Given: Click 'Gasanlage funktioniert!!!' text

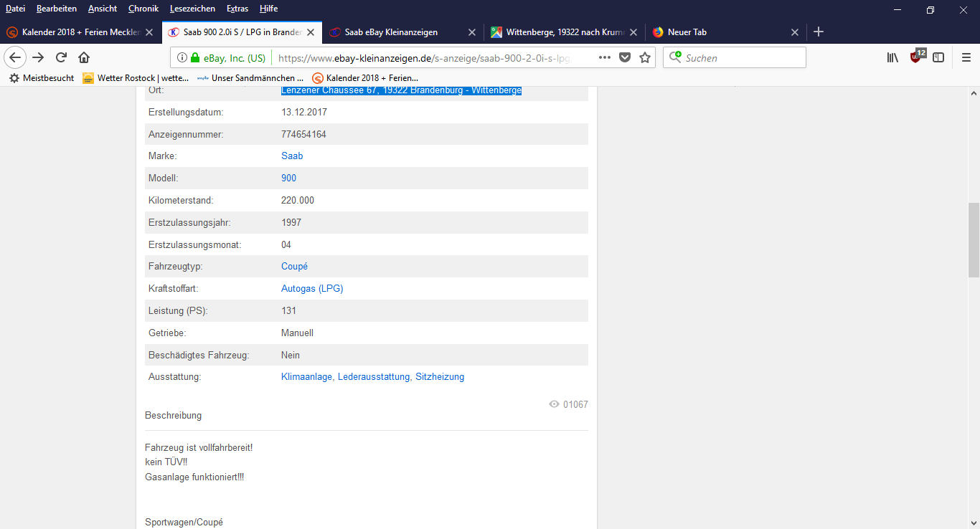Looking at the screenshot, I should (x=194, y=477).
